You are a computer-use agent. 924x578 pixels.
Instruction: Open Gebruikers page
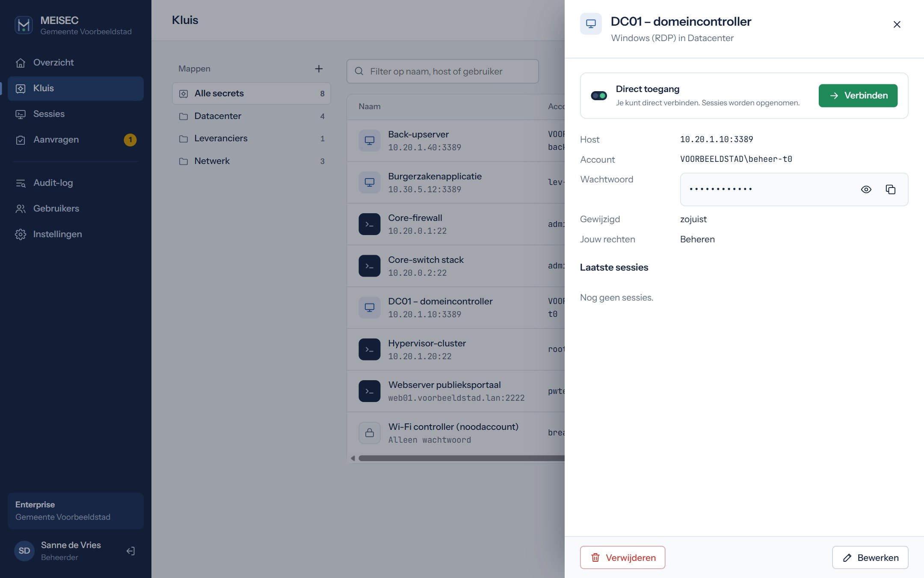click(x=76, y=209)
